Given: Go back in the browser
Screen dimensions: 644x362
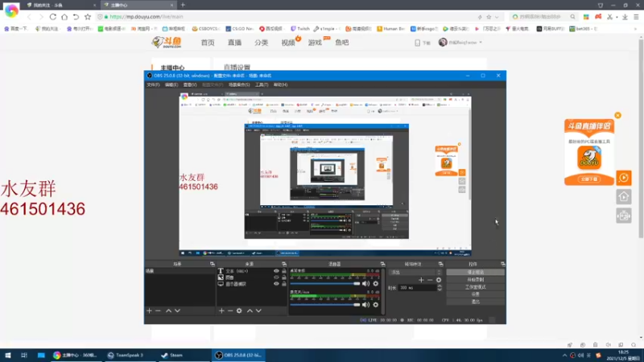Looking at the screenshot, I should (x=29, y=17).
